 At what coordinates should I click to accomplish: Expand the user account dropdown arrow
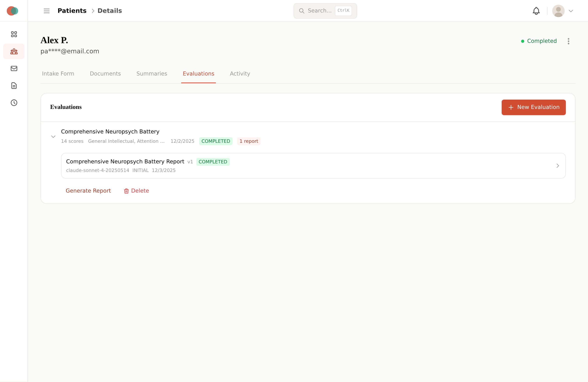[x=571, y=11]
